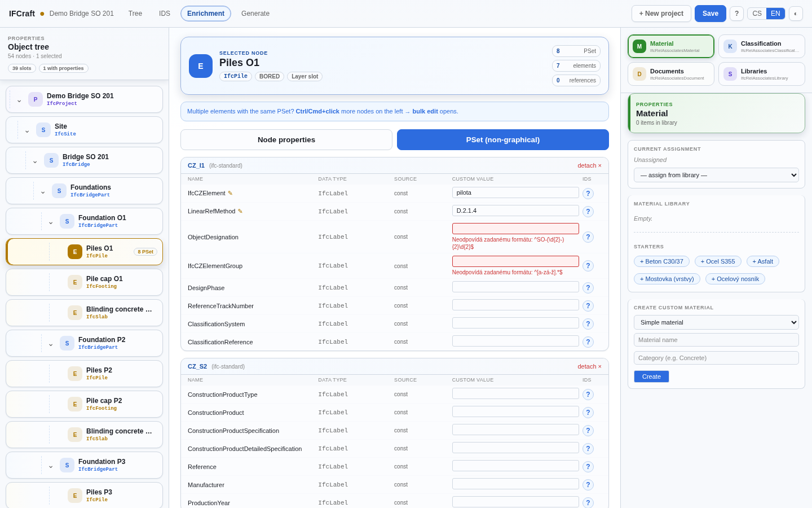The image size is (812, 508).
Task: Click the Material name field
Action: [716, 340]
